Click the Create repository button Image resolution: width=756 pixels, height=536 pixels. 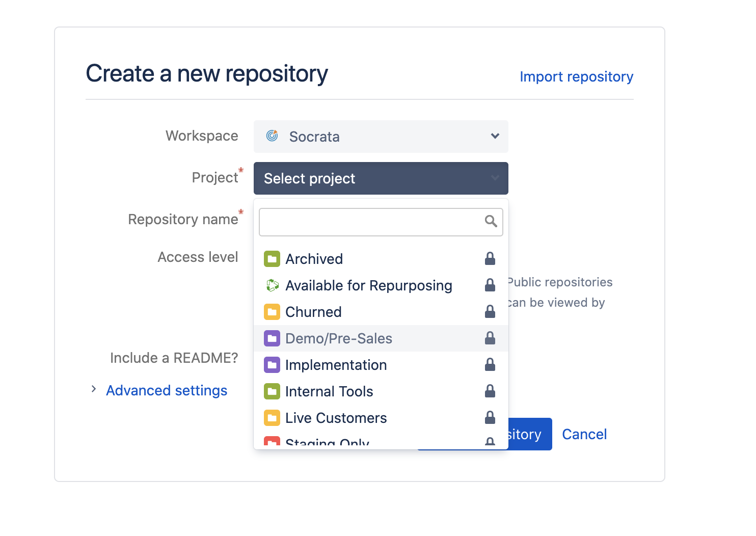530,434
